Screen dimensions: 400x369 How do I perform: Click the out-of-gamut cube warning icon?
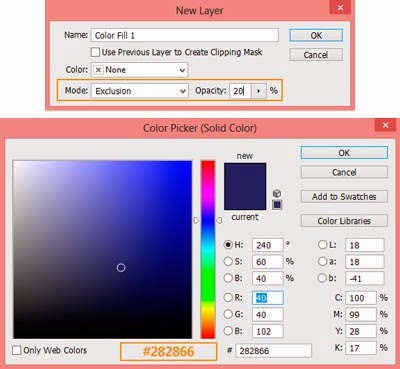click(277, 193)
